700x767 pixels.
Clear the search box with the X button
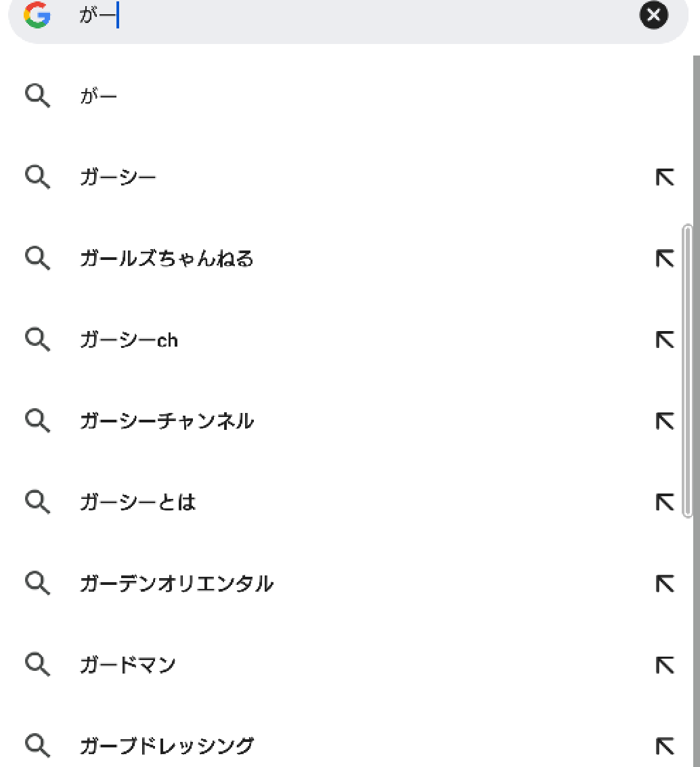tap(653, 15)
